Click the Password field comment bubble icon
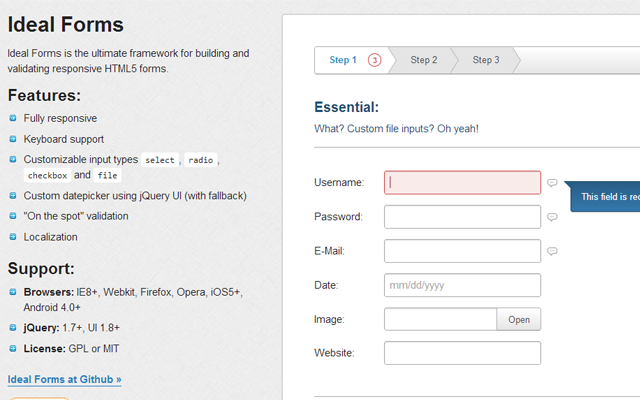Viewport: 640px width, 400px height. click(552, 217)
